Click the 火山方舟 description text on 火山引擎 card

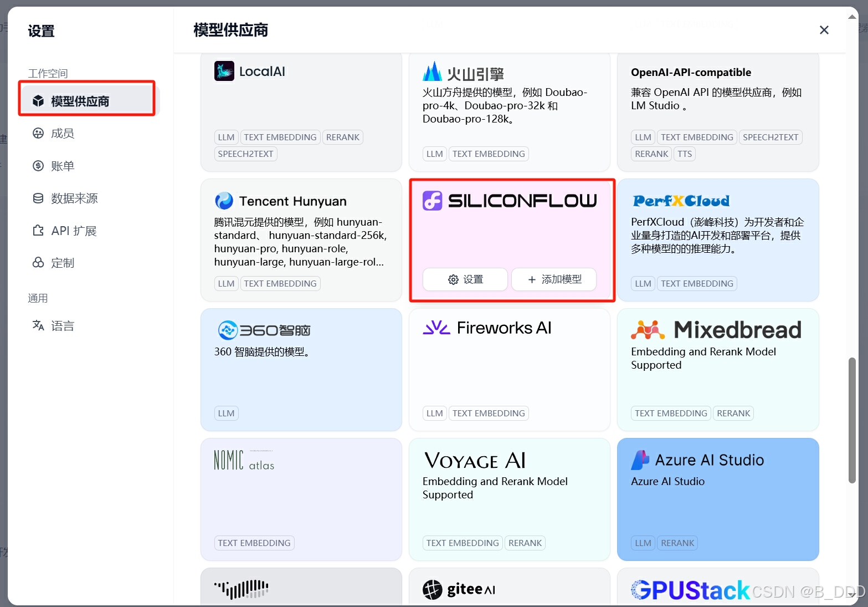pos(505,105)
